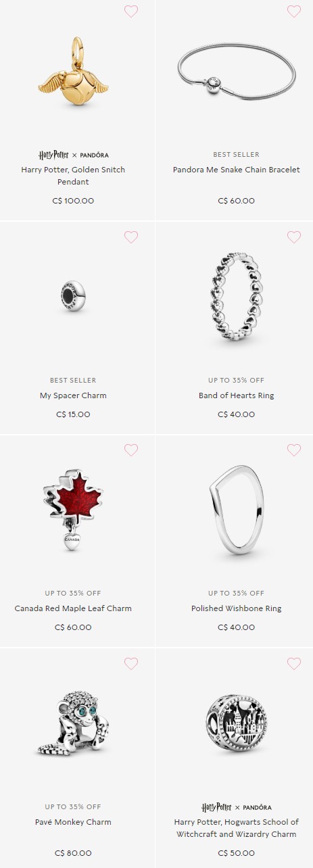Open Band of Hearts Ring product page
The image size is (313, 868).
pyautogui.click(x=237, y=395)
